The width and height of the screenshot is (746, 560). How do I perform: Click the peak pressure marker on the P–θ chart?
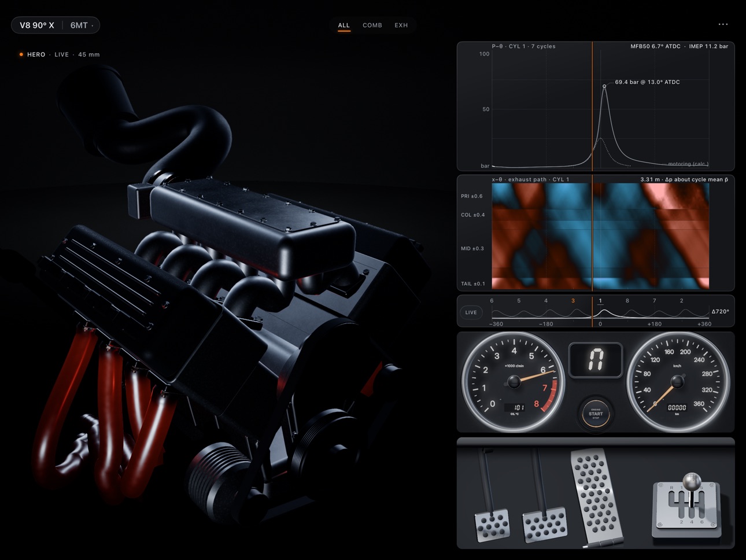pyautogui.click(x=604, y=86)
